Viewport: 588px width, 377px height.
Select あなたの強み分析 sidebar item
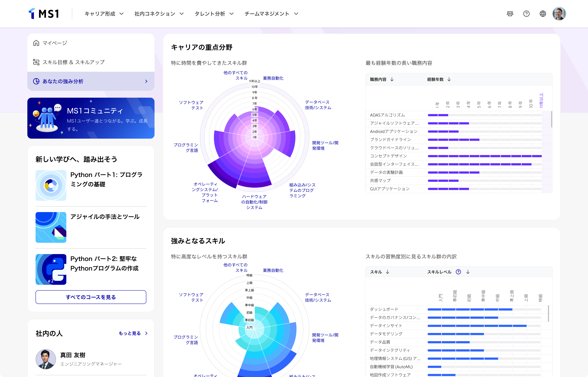pyautogui.click(x=91, y=81)
